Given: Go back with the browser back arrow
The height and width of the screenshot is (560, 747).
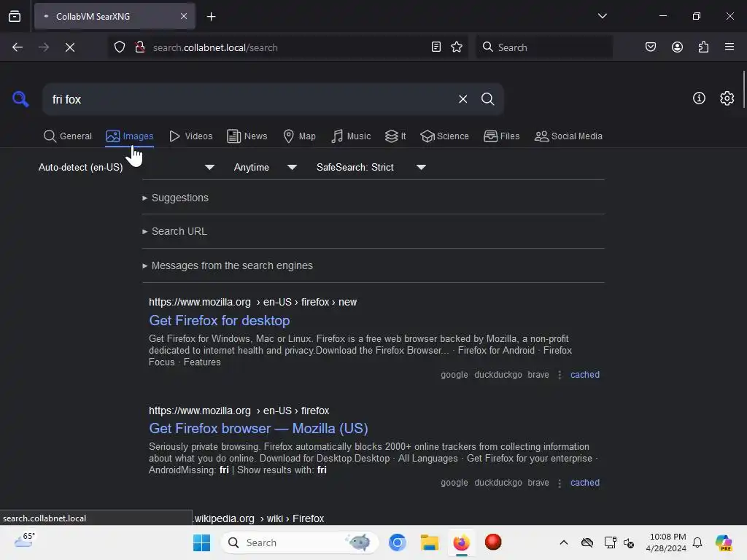Looking at the screenshot, I should (x=18, y=47).
